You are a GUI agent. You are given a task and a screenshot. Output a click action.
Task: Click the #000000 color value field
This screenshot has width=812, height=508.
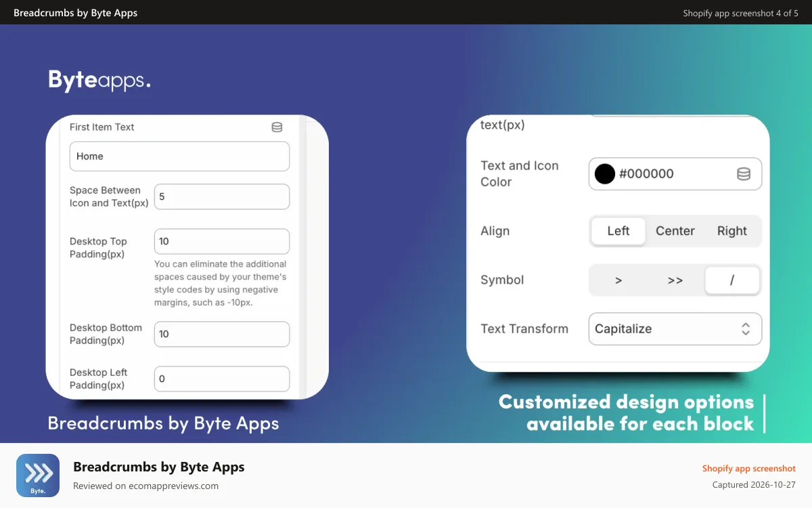(675, 174)
